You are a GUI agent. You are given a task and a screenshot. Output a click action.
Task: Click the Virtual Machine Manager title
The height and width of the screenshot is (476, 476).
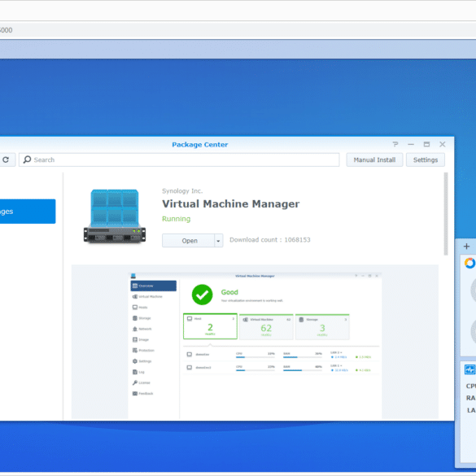pyautogui.click(x=230, y=203)
